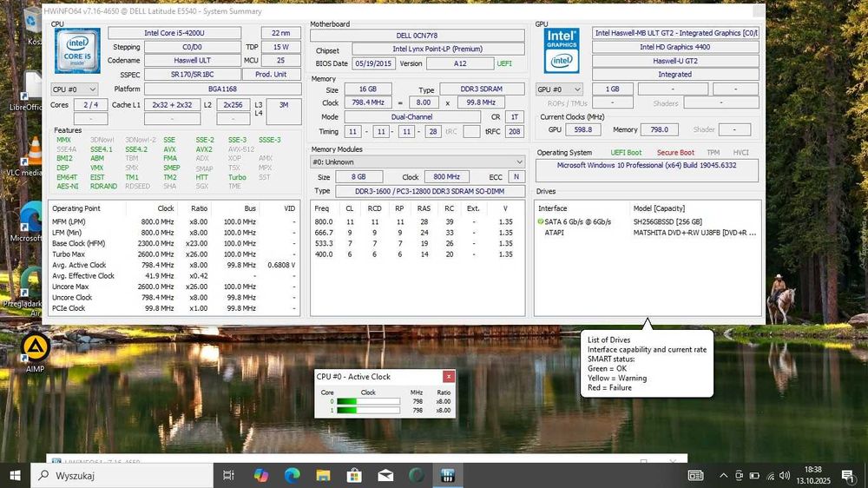Screen dimensions: 868x488
Task: Click the Wyszukaj taskbar search box
Action: click(122, 475)
